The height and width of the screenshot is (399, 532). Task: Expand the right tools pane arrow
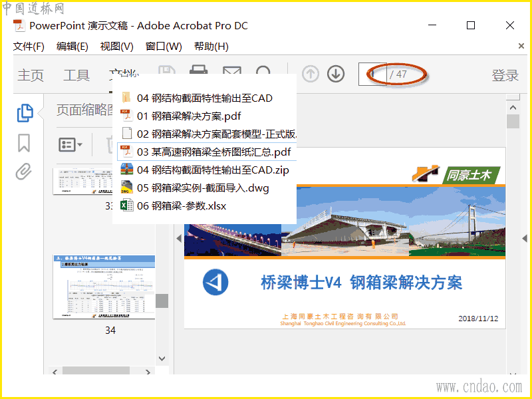pyautogui.click(x=525, y=239)
